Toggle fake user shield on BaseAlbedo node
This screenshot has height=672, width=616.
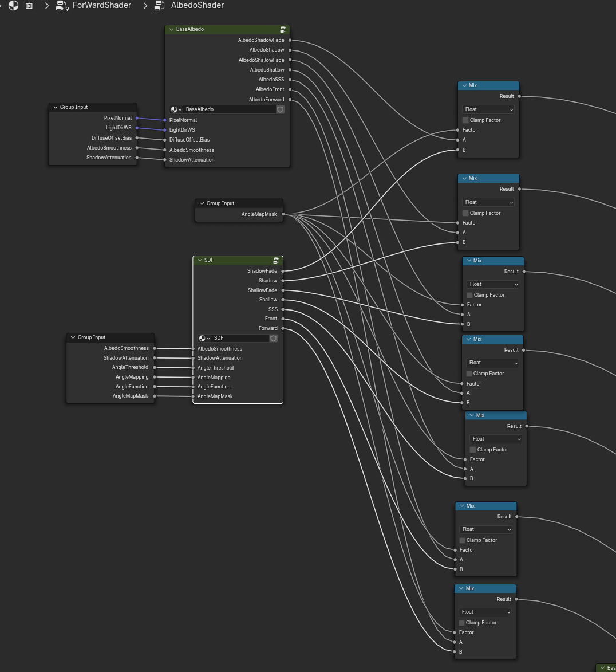tap(281, 109)
